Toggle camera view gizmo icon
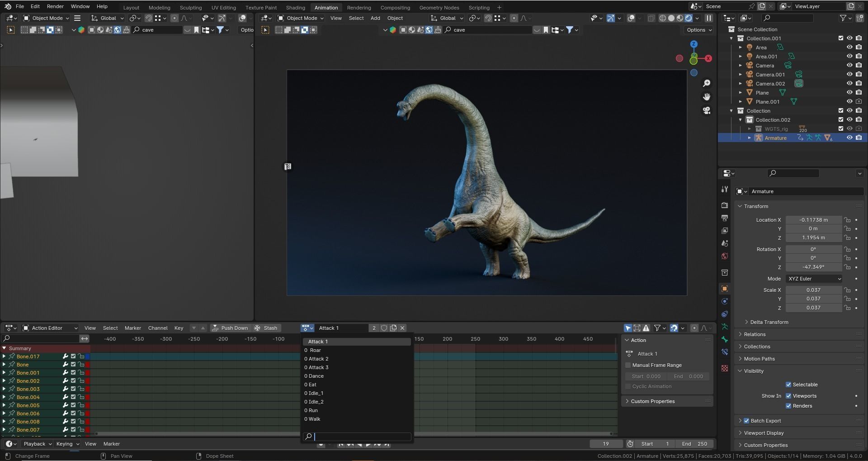Image resolution: width=868 pixels, height=461 pixels. coord(707,110)
